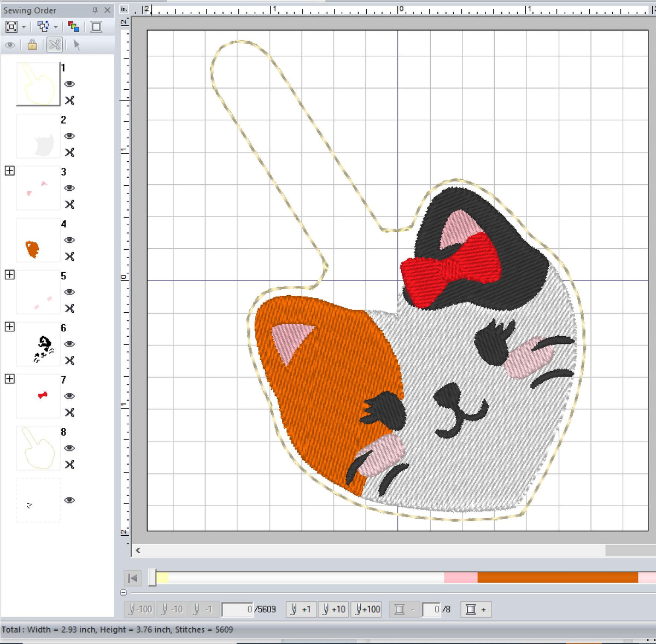Click the thread spool icon in the Sewing Order toolbar
Screen dimensions: 656x644
(96, 27)
